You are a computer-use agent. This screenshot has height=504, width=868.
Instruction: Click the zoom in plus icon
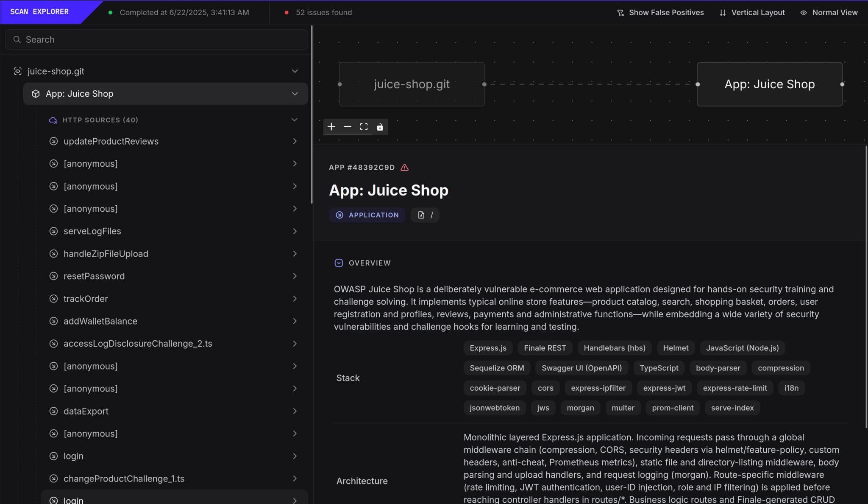click(331, 127)
